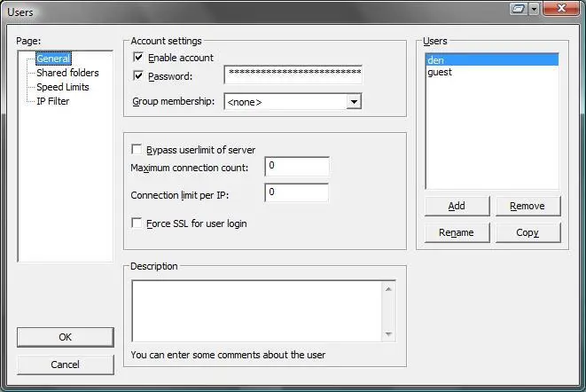This screenshot has width=586, height=392.
Task: Expand the Group membership dropdown
Action: click(x=354, y=102)
